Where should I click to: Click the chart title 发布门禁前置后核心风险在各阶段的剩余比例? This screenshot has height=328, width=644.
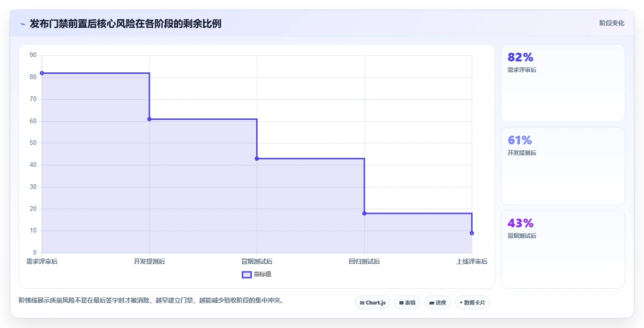tap(125, 23)
